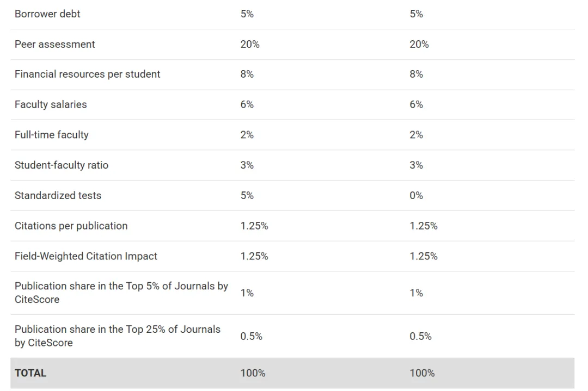This screenshot has height=391, width=588.
Task: Click Field-Weighted Citation Impact label
Action: pos(86,256)
